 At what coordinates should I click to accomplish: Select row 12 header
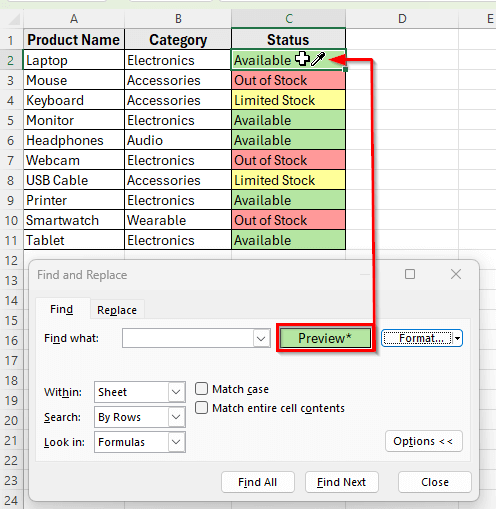[x=11, y=260]
